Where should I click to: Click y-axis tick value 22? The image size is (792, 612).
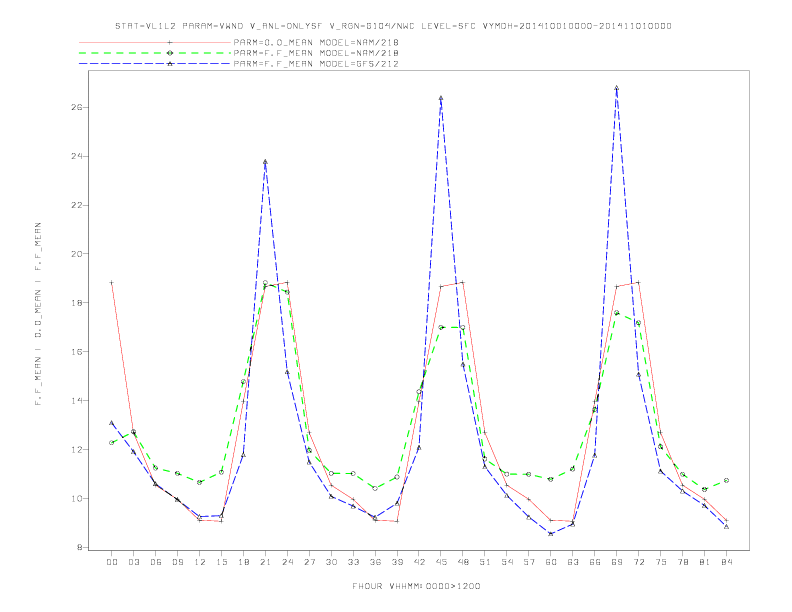click(78, 206)
